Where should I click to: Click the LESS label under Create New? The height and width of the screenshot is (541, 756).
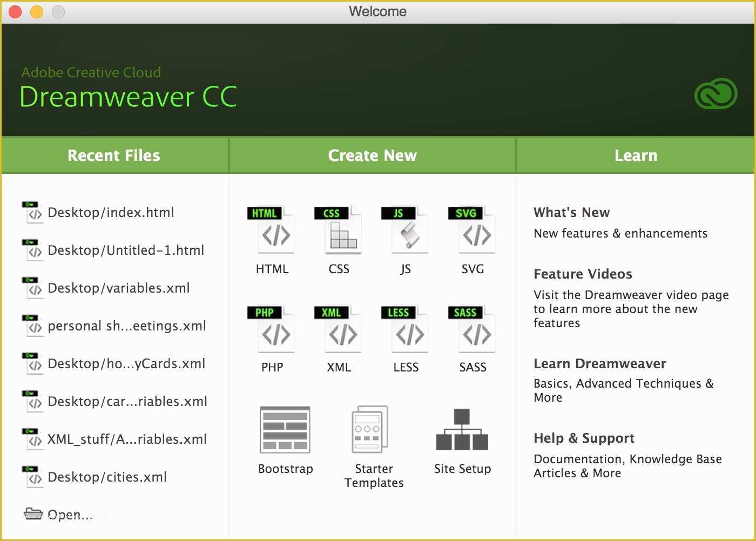(406, 367)
